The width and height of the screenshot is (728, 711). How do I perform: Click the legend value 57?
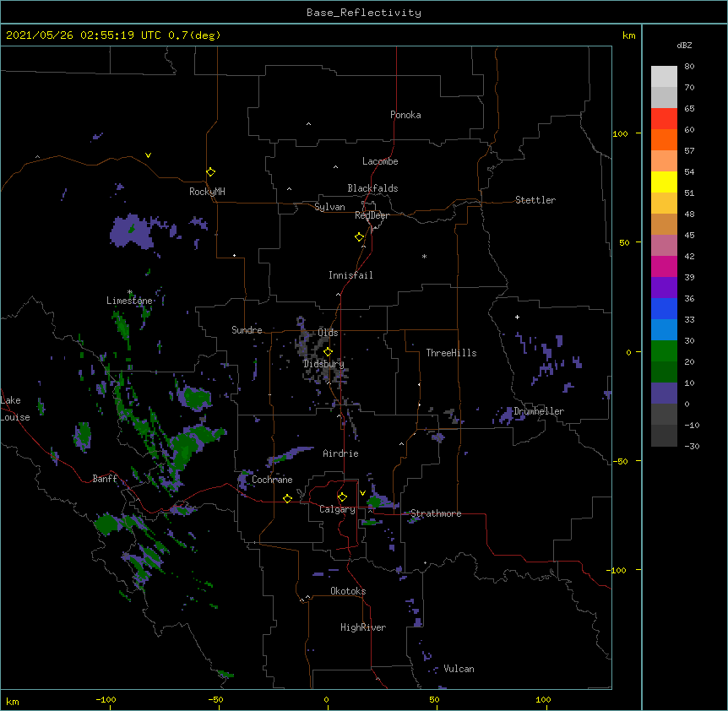[689, 151]
